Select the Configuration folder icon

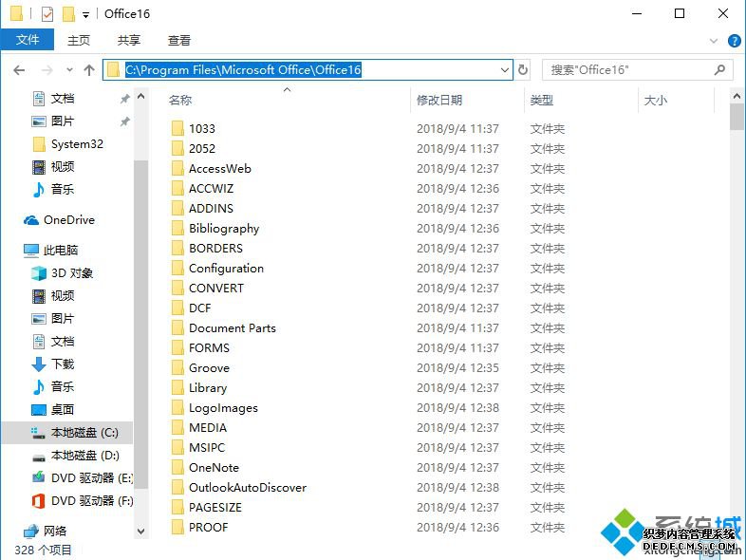click(x=177, y=269)
